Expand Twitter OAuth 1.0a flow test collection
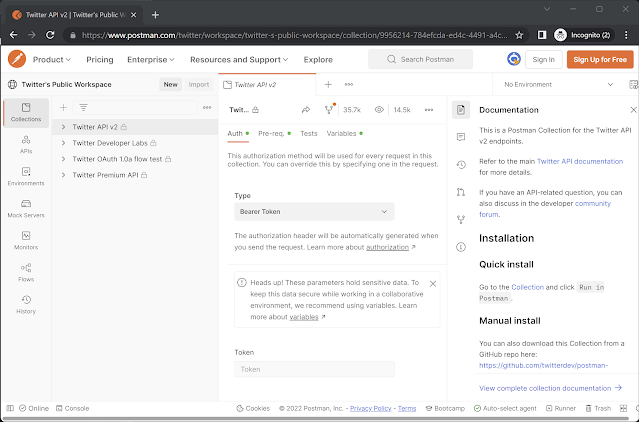This screenshot has height=422, width=639. click(x=63, y=159)
